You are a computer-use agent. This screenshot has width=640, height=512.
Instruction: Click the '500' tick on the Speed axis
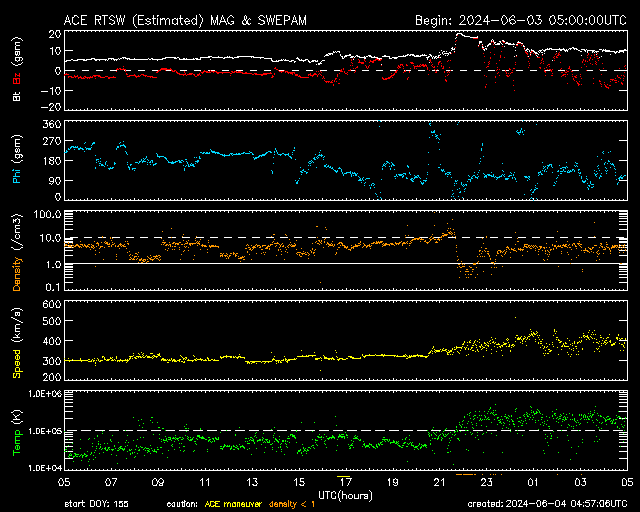click(x=52, y=321)
